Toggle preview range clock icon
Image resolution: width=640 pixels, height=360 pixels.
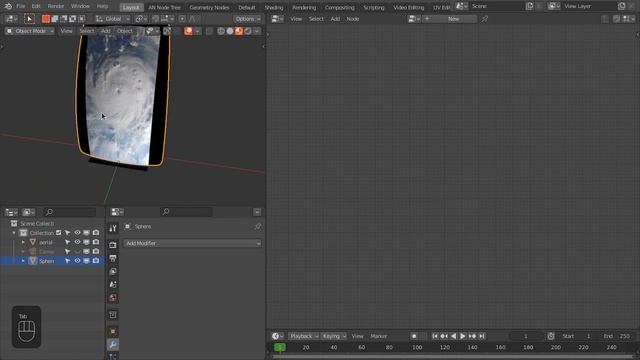[x=551, y=336]
